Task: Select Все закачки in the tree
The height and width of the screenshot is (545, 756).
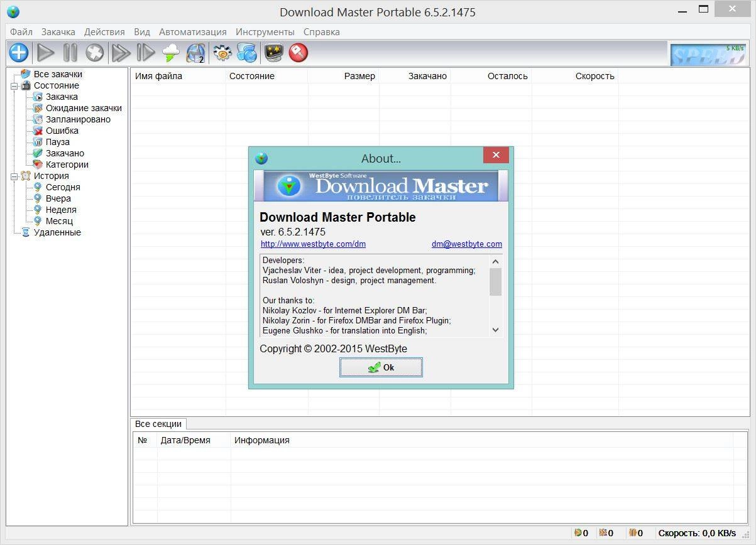Action: [58, 74]
